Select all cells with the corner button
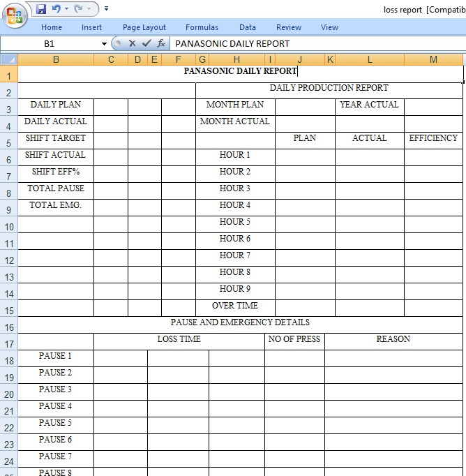466x476 pixels. pos(9,59)
